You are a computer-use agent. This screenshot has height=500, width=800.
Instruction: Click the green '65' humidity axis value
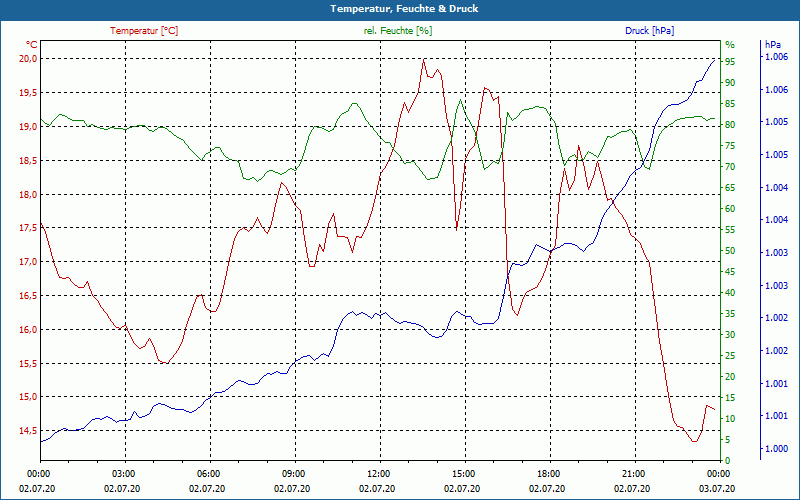click(x=730, y=188)
